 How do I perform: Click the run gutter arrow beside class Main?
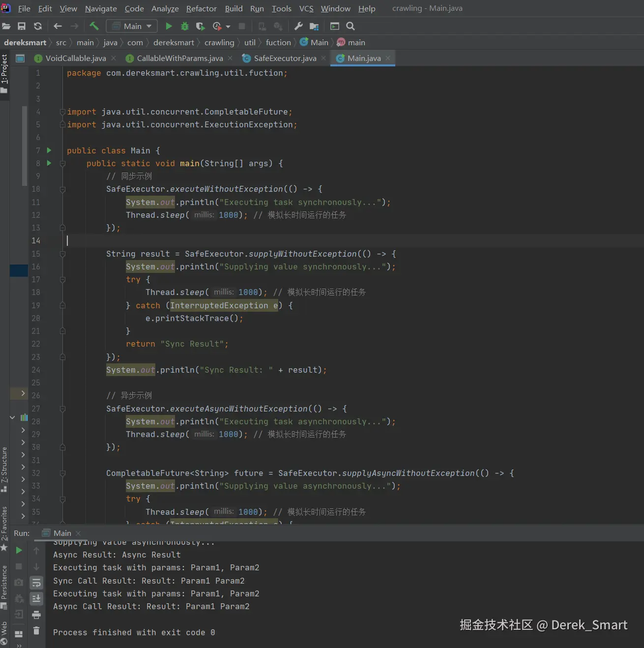point(49,150)
